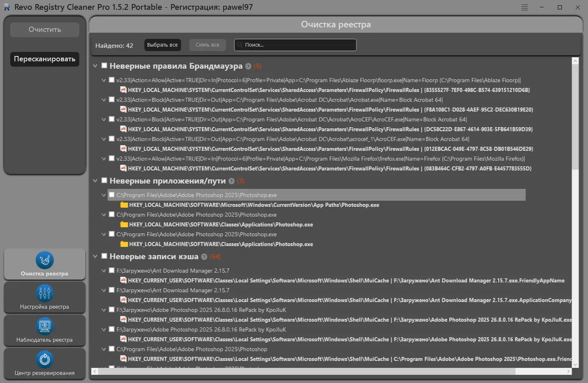
Task: Tick the checkbox for the acrocef_1\AcroCEF.exe rule
Action: click(111, 139)
